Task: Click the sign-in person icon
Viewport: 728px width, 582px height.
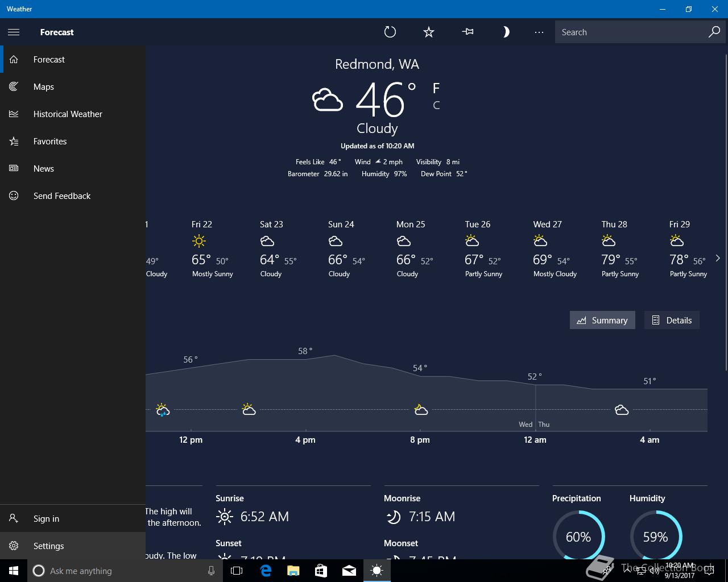Action: [14, 518]
